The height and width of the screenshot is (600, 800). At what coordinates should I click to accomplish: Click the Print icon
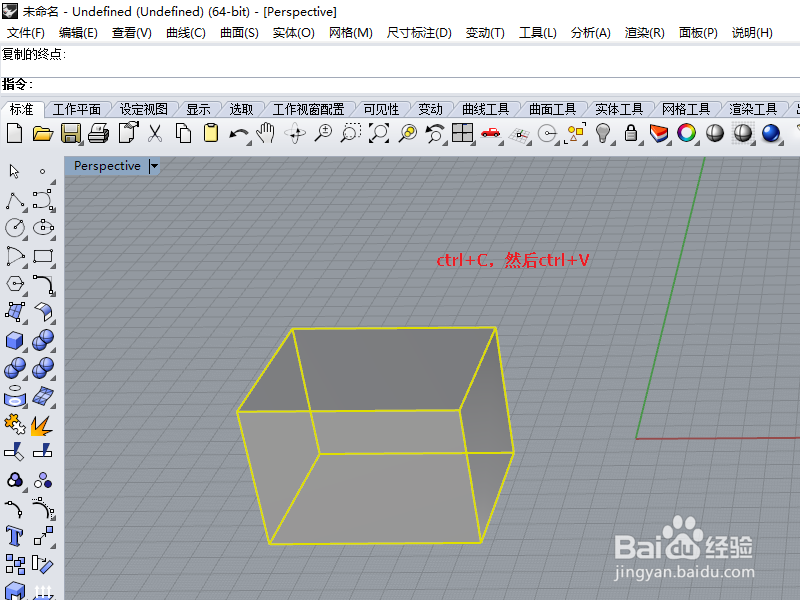click(x=98, y=134)
